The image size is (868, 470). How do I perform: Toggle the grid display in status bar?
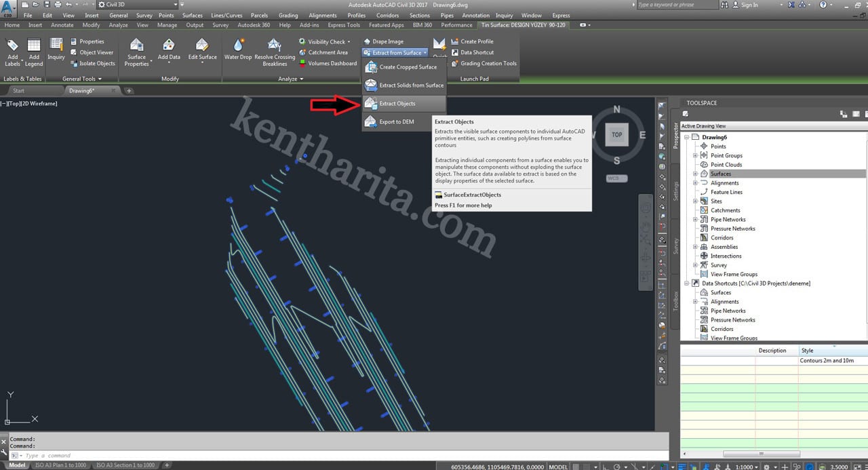click(576, 467)
